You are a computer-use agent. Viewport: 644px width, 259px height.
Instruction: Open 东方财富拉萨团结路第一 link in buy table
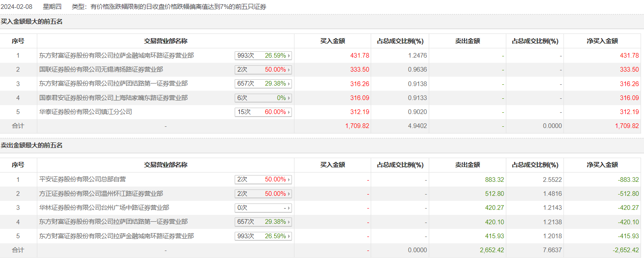113,84
